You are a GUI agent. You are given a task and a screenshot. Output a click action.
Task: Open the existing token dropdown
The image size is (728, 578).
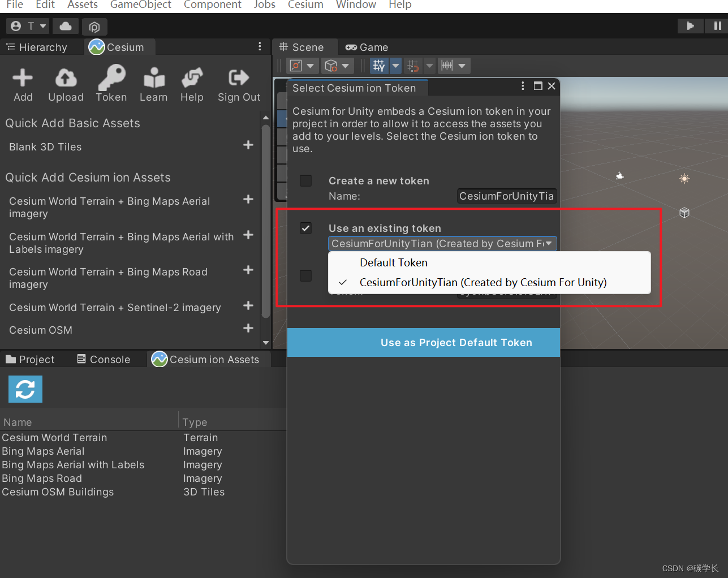[442, 244]
